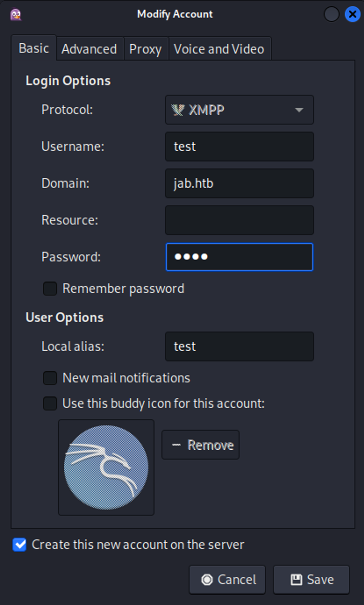
Task: Click the floppy disk Save icon
Action: point(296,580)
